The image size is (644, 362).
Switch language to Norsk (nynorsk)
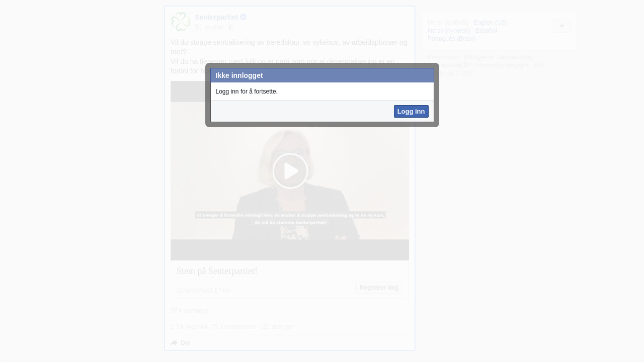pyautogui.click(x=449, y=31)
